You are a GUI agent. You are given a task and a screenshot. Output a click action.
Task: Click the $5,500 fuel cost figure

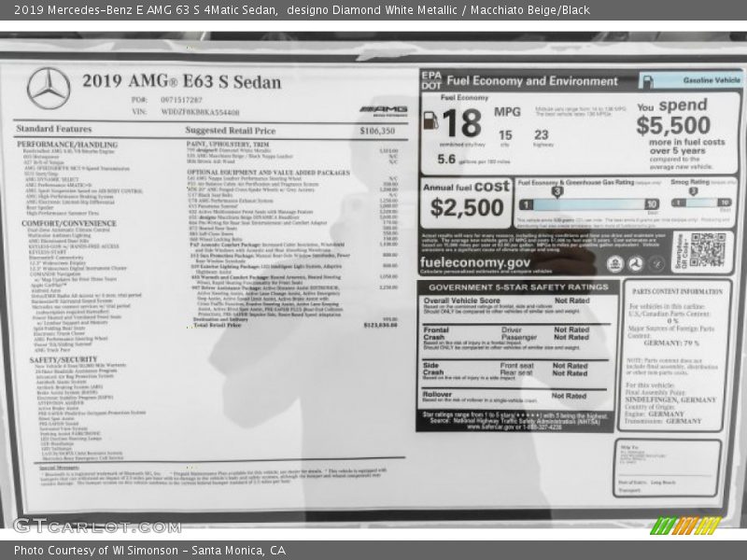(x=673, y=125)
